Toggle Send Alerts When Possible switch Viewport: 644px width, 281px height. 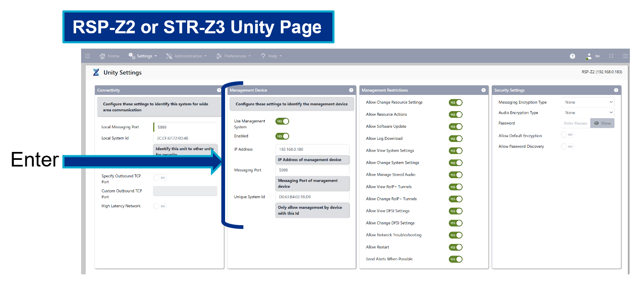[456, 259]
